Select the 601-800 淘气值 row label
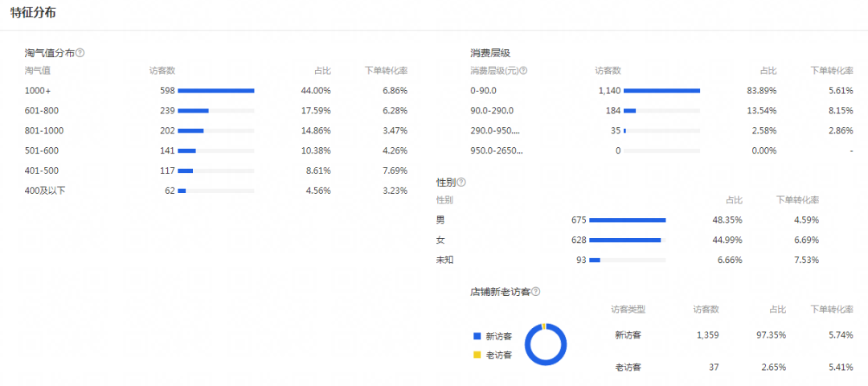Screen dimensions: 868x386 pos(42,111)
